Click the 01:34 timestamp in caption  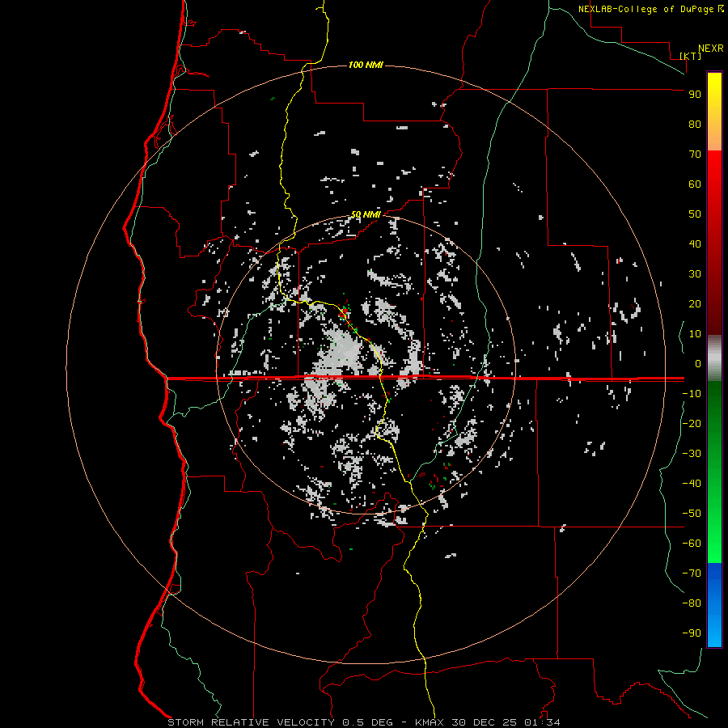tap(542, 722)
